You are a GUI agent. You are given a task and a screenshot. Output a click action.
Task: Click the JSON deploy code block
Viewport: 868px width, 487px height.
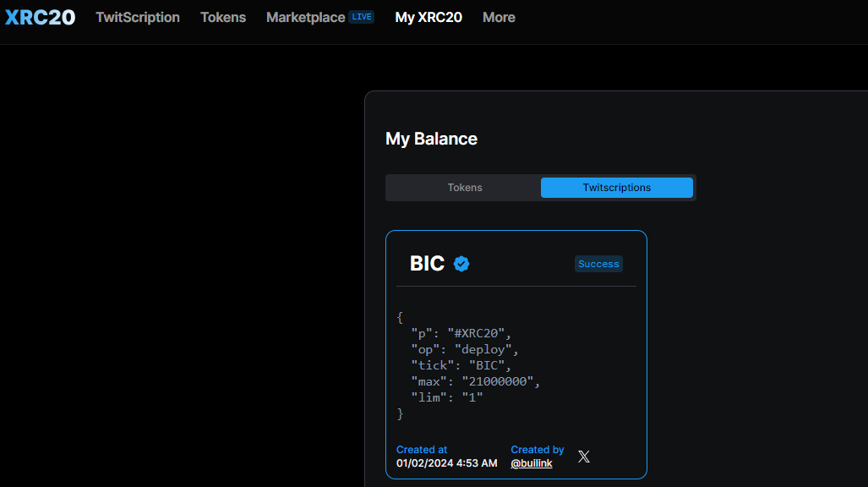pos(467,365)
